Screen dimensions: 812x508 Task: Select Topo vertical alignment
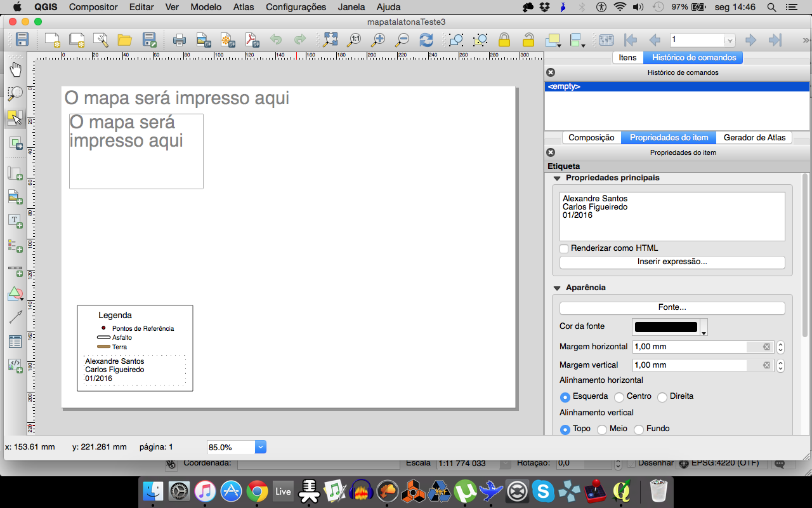click(565, 429)
